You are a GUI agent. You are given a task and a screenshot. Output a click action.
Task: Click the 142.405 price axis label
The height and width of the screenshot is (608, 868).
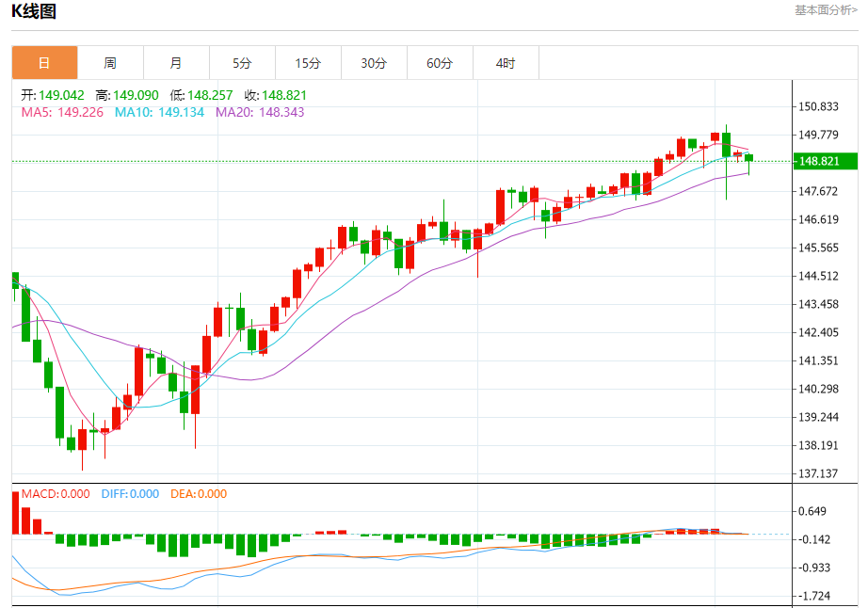point(818,332)
